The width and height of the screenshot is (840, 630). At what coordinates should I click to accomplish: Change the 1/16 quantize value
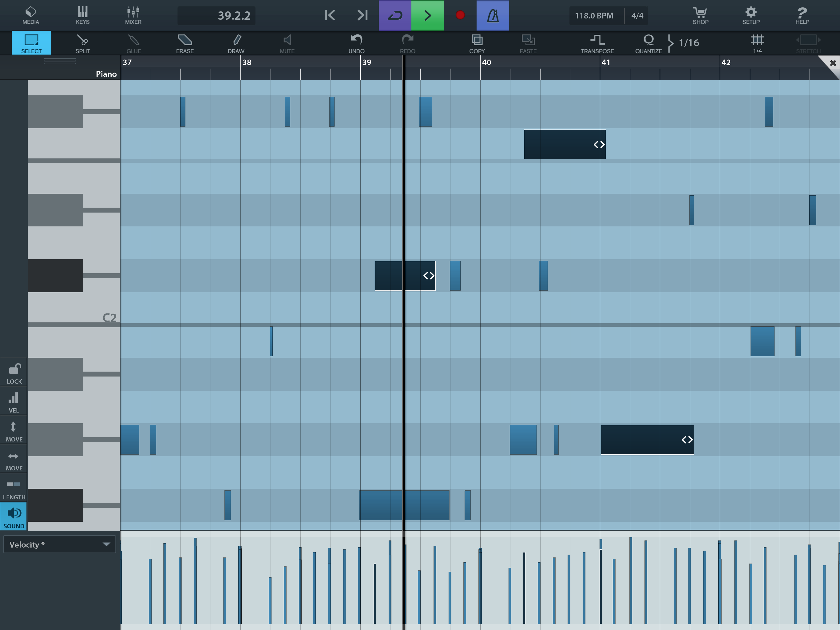pos(688,42)
